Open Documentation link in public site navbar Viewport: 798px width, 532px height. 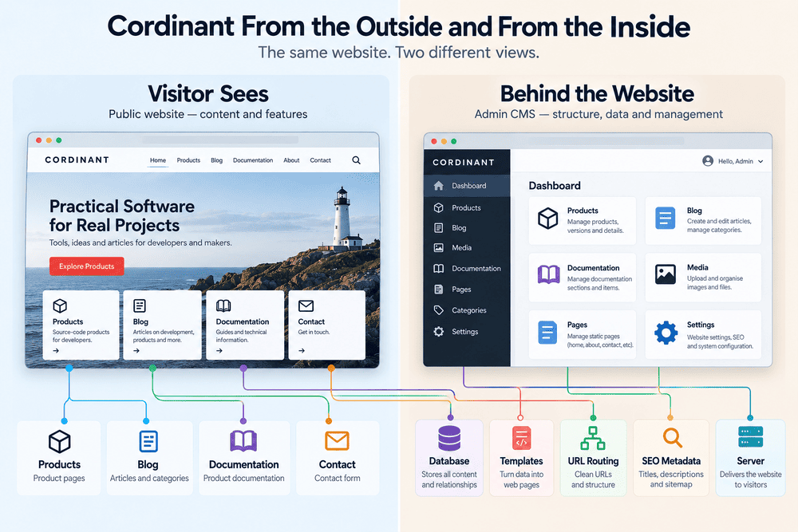tap(253, 160)
